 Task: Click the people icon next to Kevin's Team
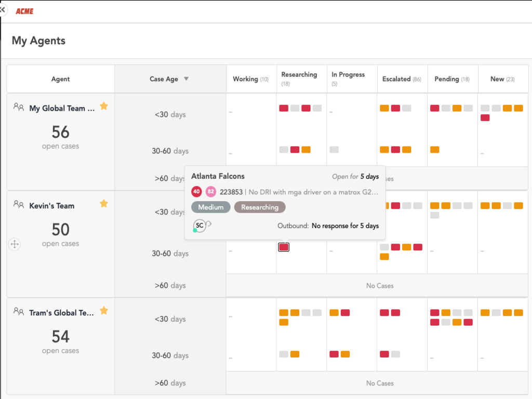19,205
